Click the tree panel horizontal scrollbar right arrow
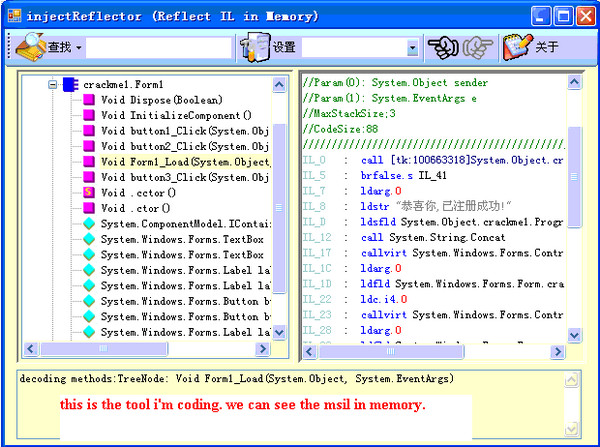The height and width of the screenshot is (447, 600). point(264,349)
